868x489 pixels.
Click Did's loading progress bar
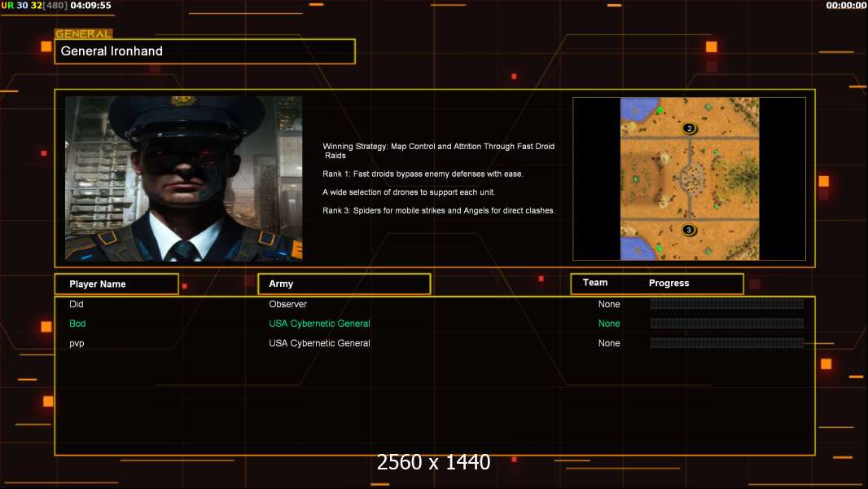(727, 304)
